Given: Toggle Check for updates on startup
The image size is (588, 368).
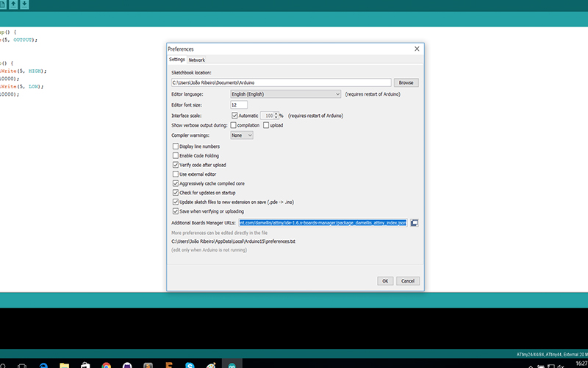Looking at the screenshot, I should click(175, 193).
